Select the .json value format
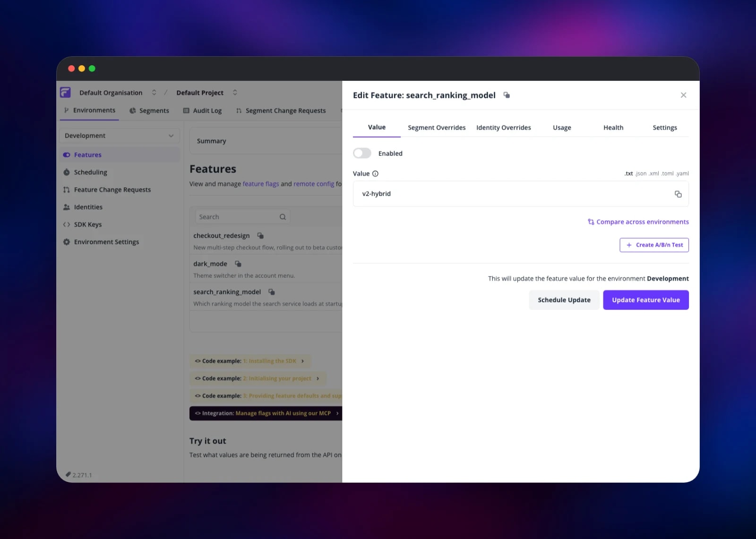The width and height of the screenshot is (756, 539). click(641, 173)
